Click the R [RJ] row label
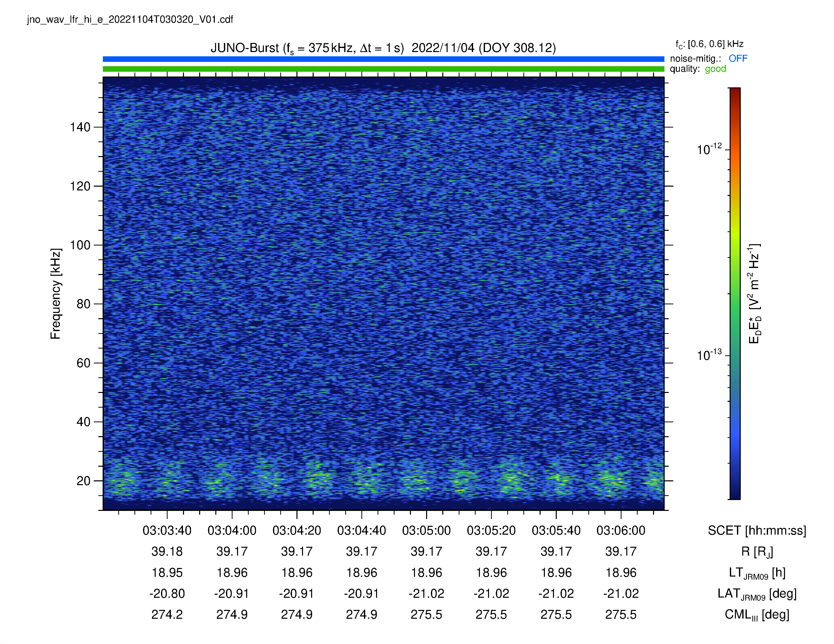Screen dimensions: 834x644 757,552
